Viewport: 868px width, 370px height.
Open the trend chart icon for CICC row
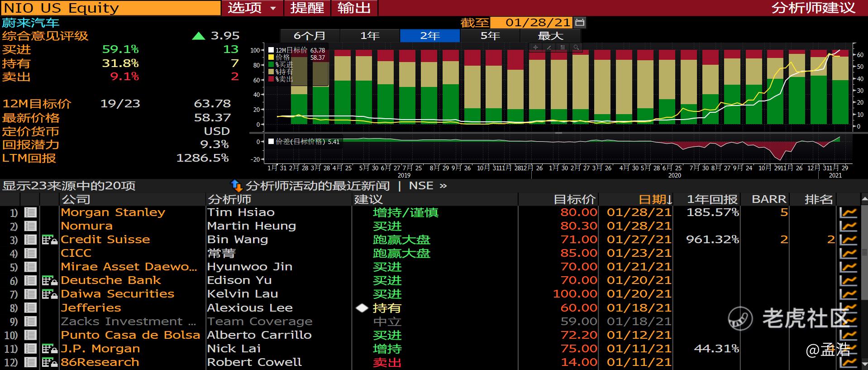[x=848, y=253]
